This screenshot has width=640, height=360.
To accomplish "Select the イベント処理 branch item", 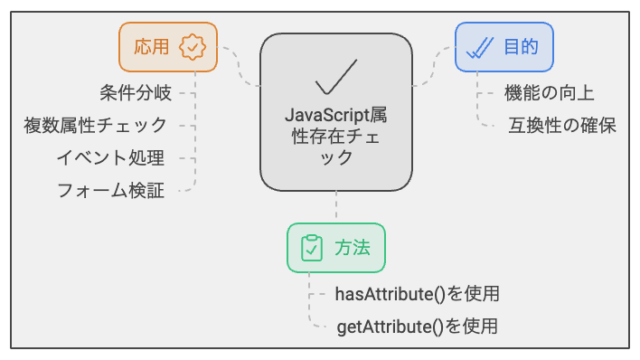I will [111, 158].
